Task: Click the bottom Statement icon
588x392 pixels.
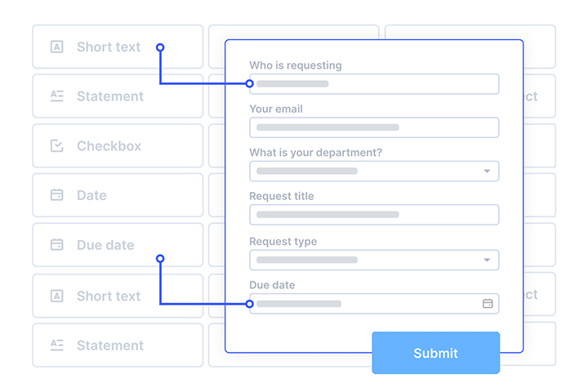Action: [x=56, y=345]
